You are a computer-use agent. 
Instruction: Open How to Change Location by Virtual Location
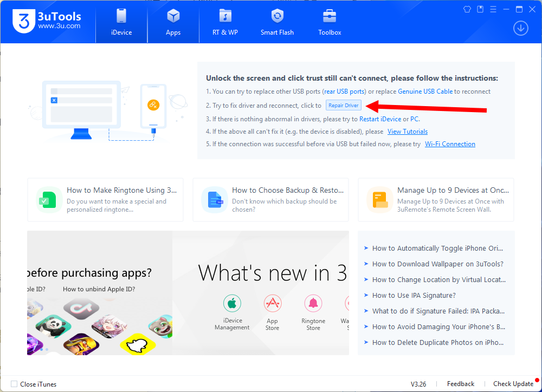(438, 280)
